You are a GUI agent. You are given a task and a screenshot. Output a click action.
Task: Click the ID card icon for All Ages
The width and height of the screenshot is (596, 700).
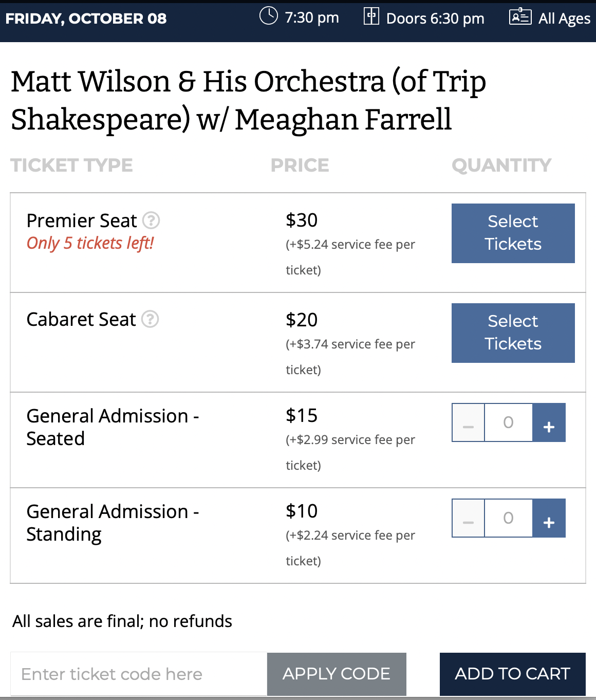click(520, 16)
